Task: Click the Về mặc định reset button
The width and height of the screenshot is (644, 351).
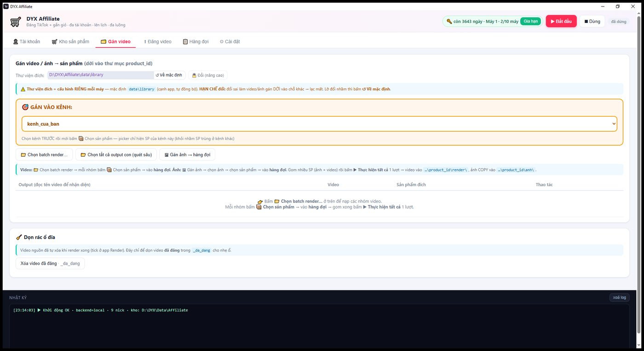Action: tap(169, 75)
